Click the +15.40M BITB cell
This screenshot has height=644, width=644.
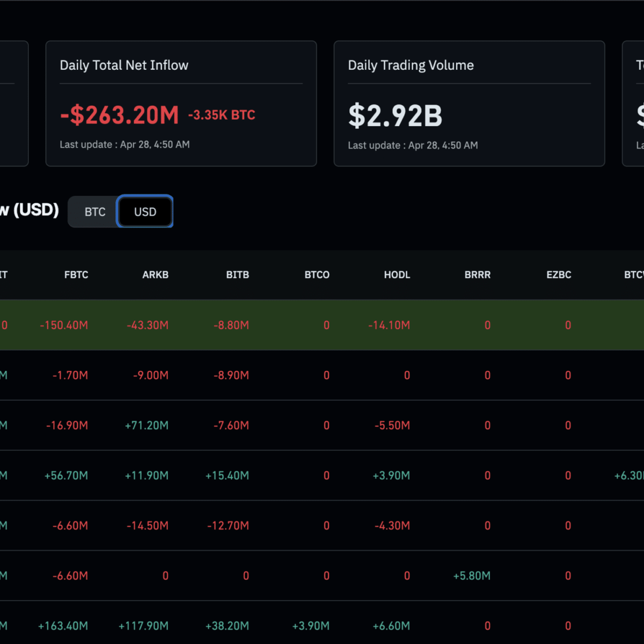(x=227, y=475)
